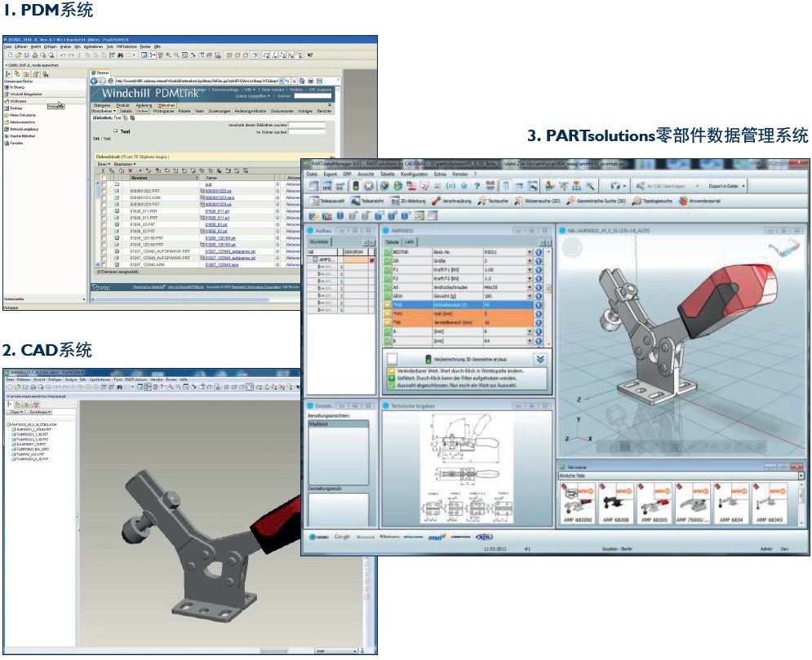Viewport: 812px width, 660px height.
Task: Open the 0000001222.prt link
Action: tap(218, 191)
